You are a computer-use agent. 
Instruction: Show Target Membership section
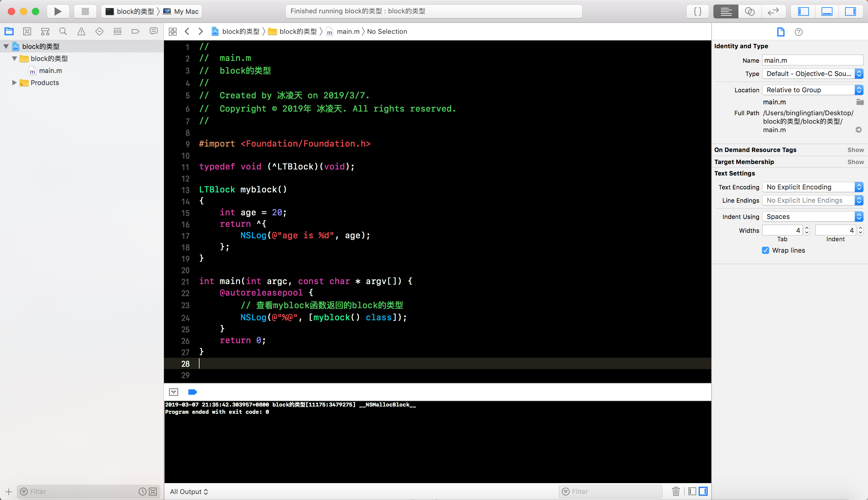tap(855, 162)
